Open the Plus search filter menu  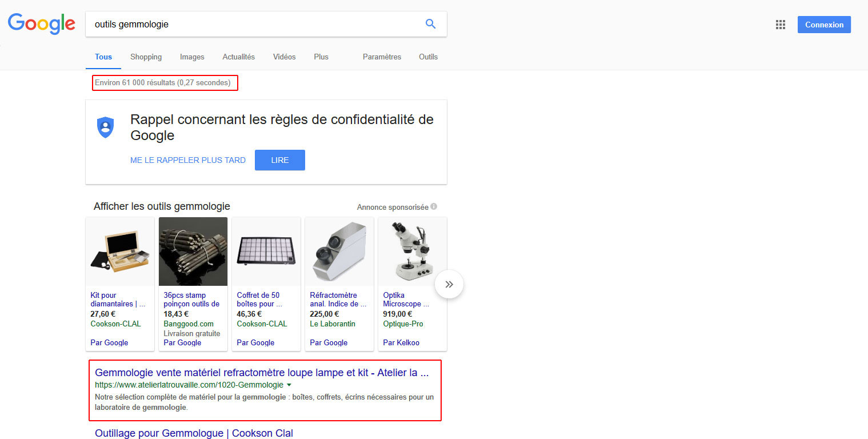click(x=321, y=57)
